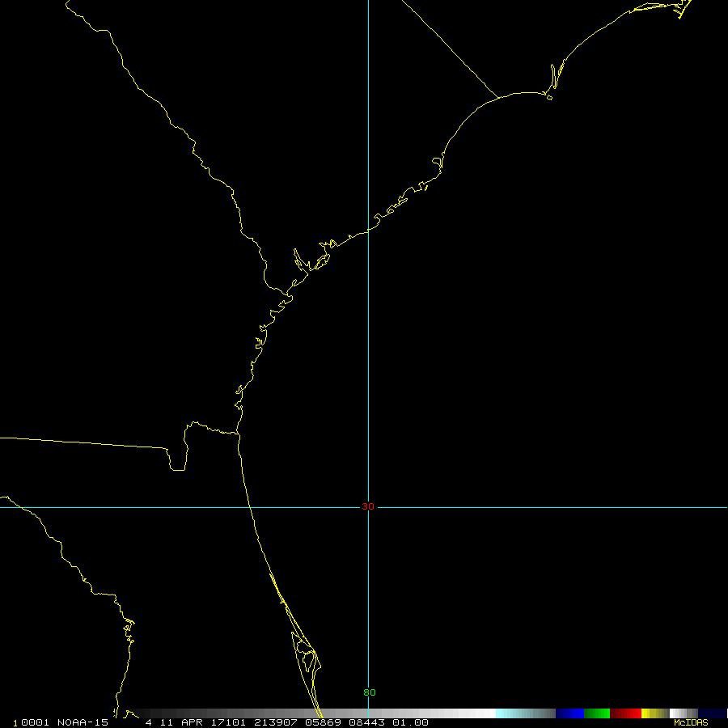
Task: Select the green segment of the color bar
Action: point(596,713)
